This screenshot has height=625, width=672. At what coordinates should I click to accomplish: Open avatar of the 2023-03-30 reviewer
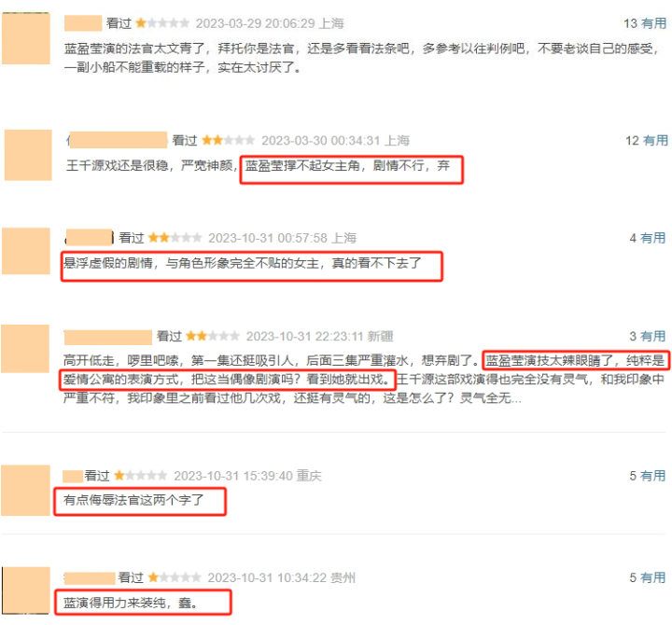(x=28, y=155)
